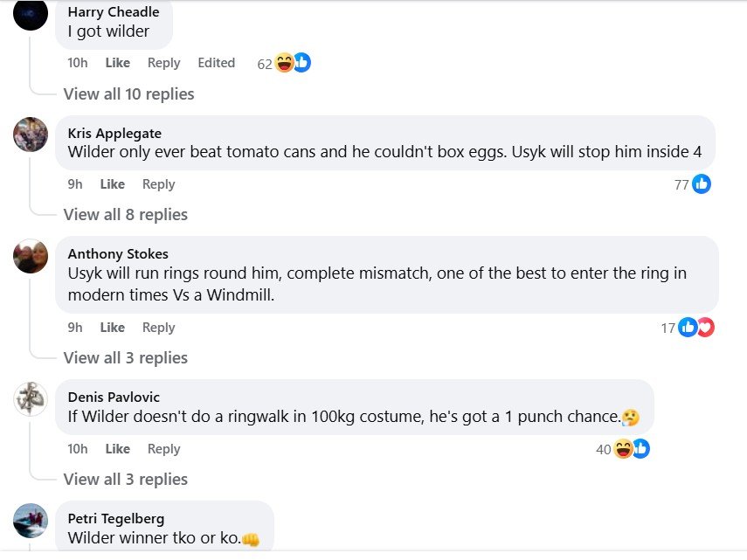Open Petri Tegelberg's profile avatar
747x560 pixels.
31,521
